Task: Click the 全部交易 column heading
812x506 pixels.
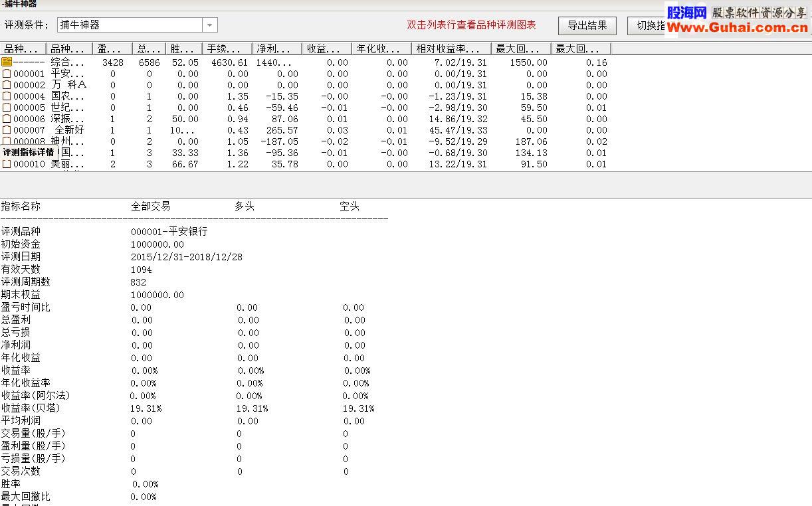Action: (151, 207)
